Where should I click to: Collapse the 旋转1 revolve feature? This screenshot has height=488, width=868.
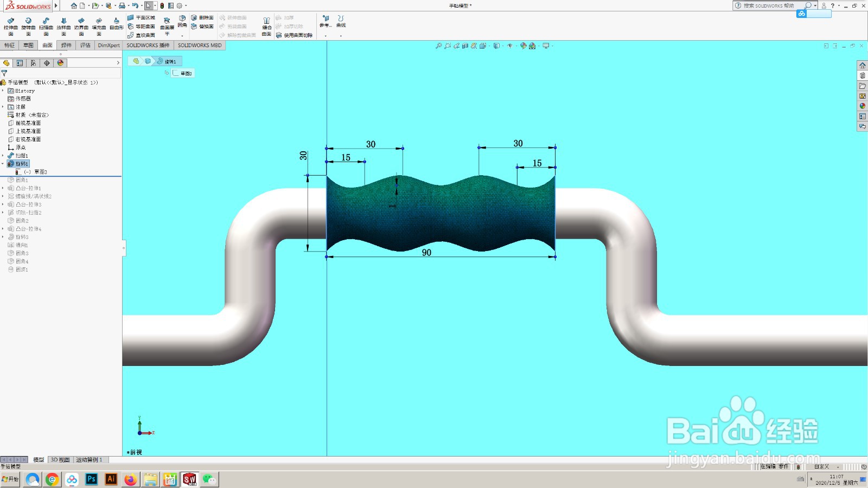click(3, 164)
